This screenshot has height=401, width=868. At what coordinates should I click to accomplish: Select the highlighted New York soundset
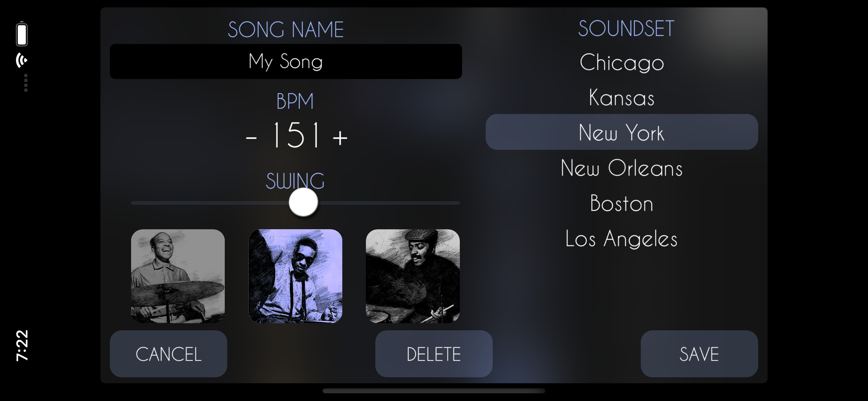click(622, 132)
